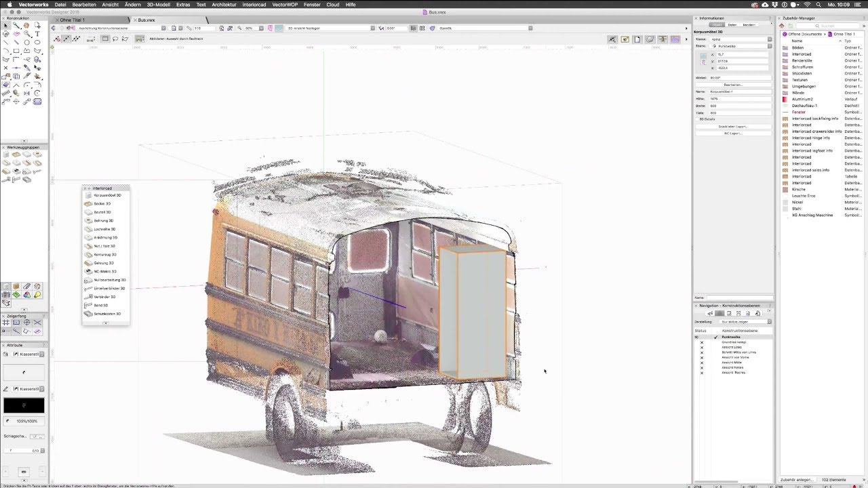
Task: Activate lasso selection mode in tool bar
Action: [x=115, y=39]
